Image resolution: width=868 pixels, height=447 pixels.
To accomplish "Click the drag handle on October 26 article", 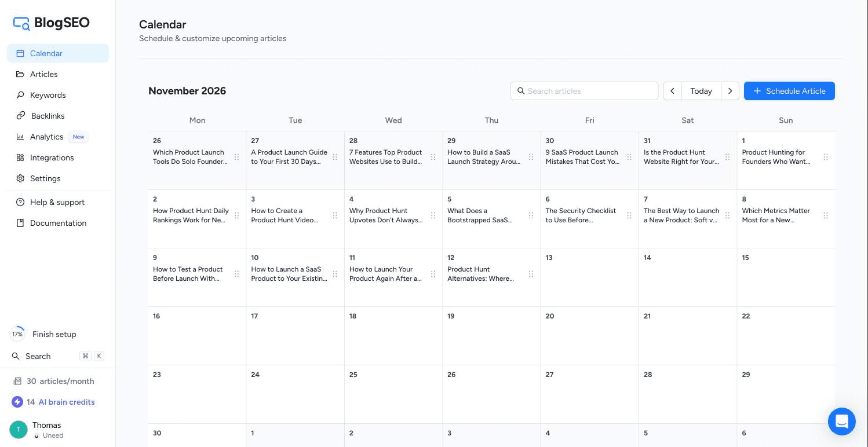I will click(x=236, y=157).
